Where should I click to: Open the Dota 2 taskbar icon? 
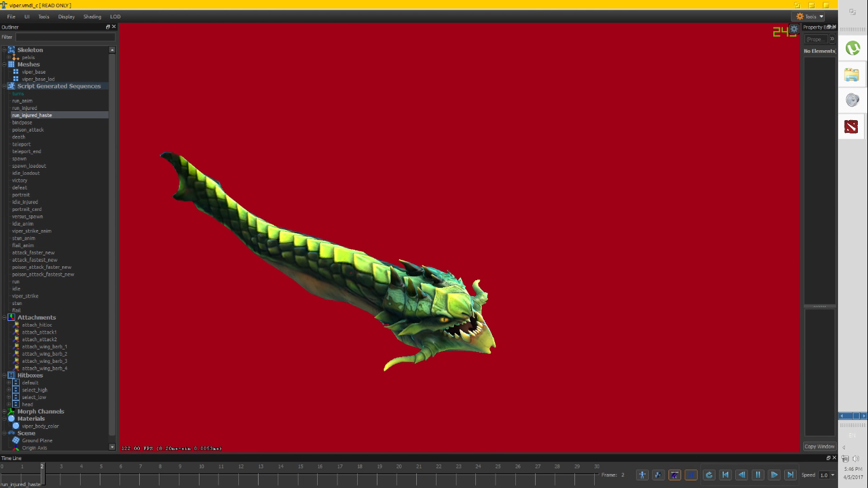click(852, 126)
